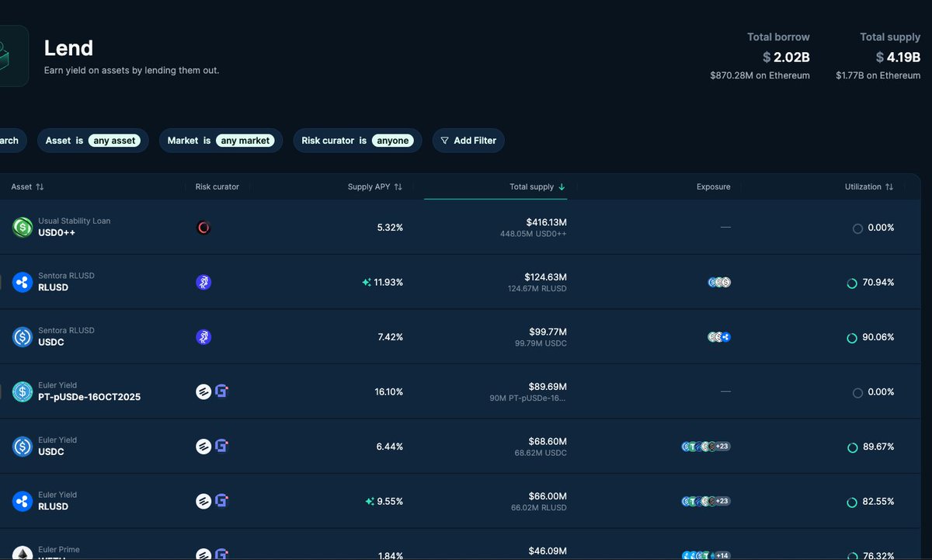Click the WETH token icon in Euler Prime row
932x560 pixels.
coord(22,553)
